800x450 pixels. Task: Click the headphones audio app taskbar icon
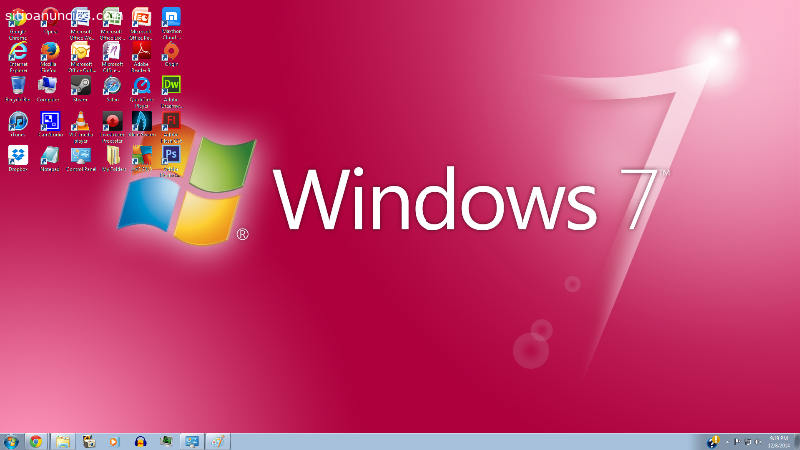point(140,441)
